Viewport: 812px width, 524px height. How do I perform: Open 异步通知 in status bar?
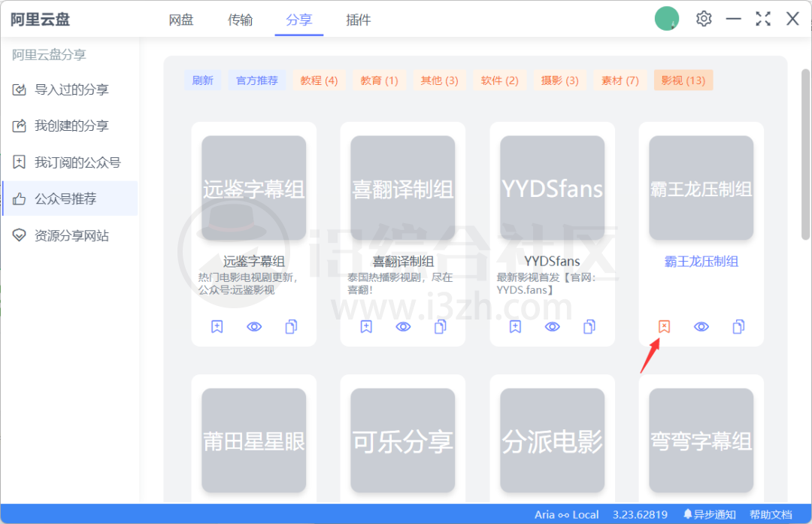click(710, 515)
